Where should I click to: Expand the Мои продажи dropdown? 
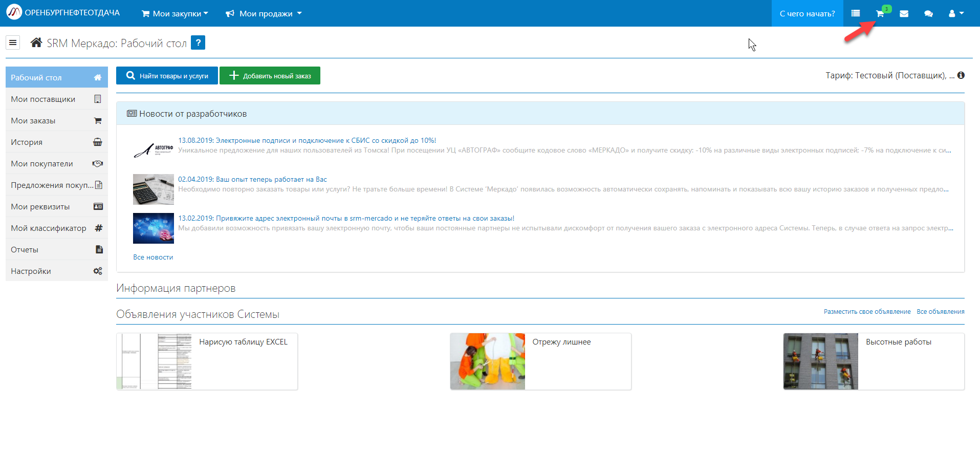(264, 14)
